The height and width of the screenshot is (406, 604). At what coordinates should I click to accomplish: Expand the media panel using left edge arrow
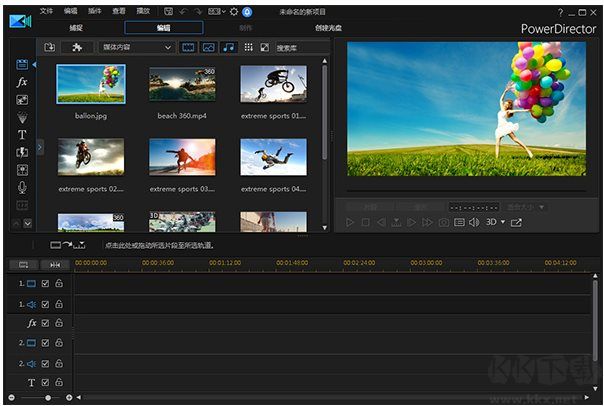40,147
